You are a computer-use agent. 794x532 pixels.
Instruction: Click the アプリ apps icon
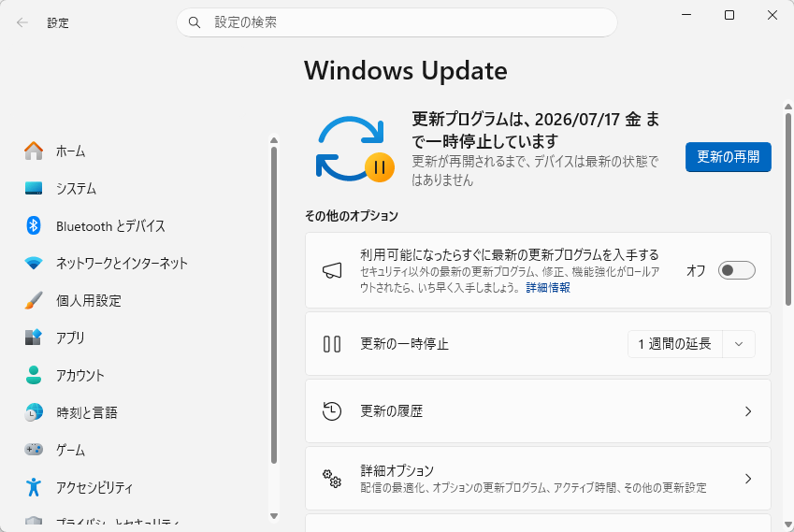34,338
